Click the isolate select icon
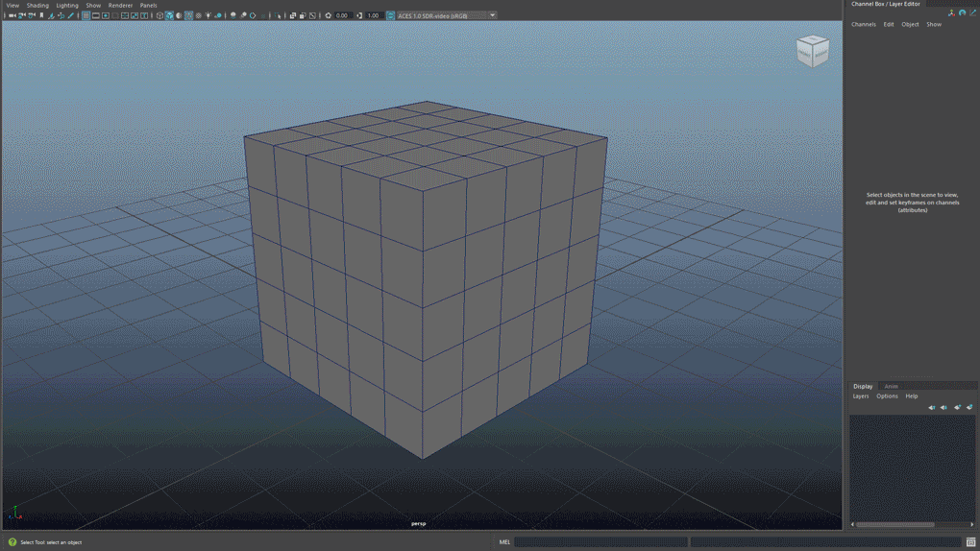 pos(278,15)
